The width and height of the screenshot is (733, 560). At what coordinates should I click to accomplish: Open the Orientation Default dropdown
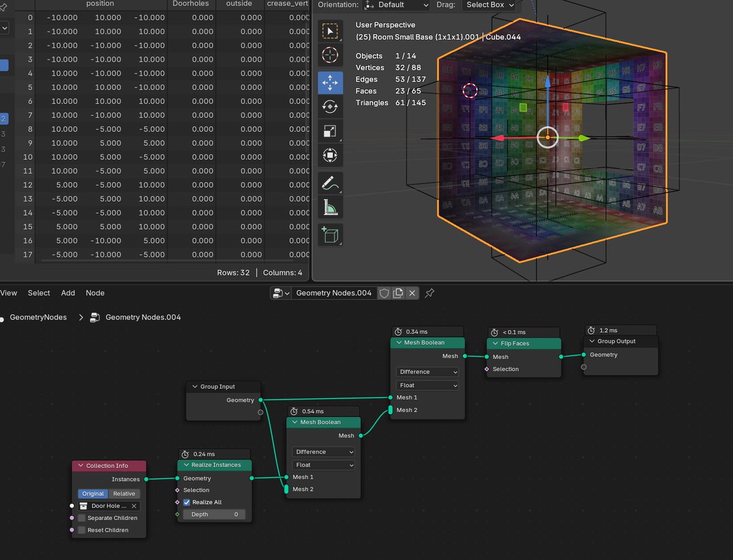click(396, 5)
